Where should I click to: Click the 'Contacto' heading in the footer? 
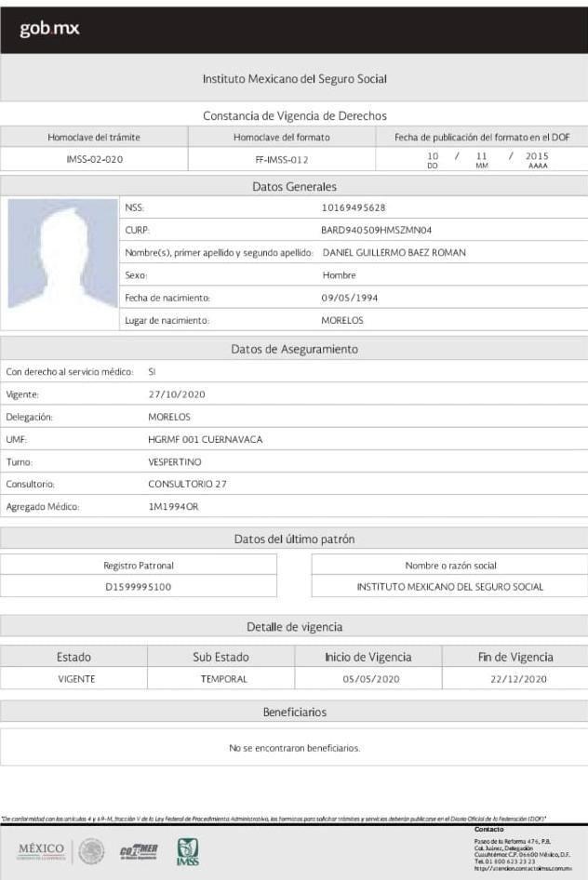pyautogui.click(x=488, y=830)
